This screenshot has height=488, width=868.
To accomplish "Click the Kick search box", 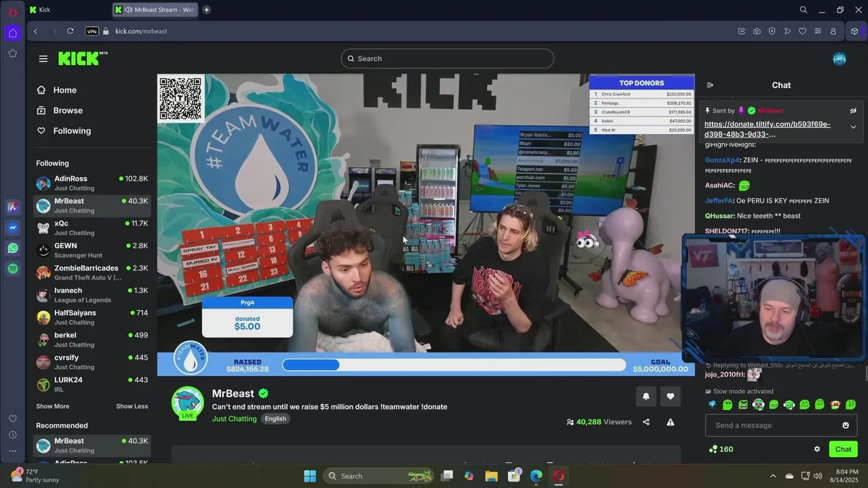I will click(448, 58).
